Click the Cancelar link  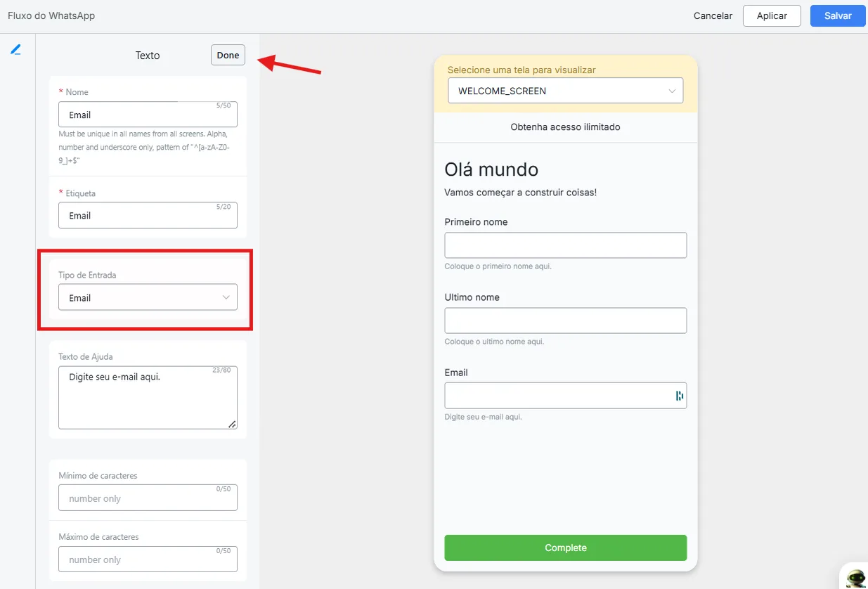[x=713, y=15]
